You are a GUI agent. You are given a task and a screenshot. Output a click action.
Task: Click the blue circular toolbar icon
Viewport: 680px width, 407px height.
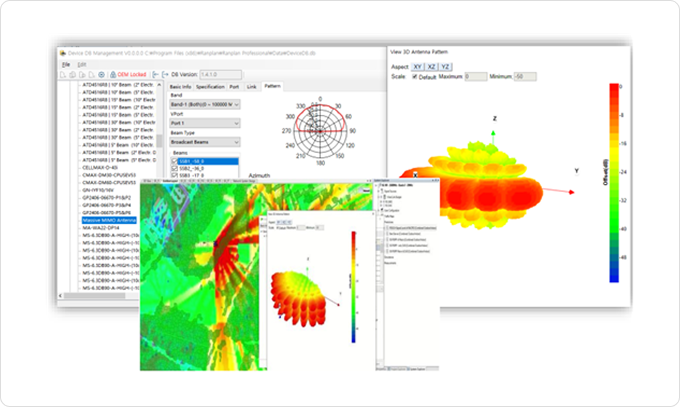click(102, 74)
